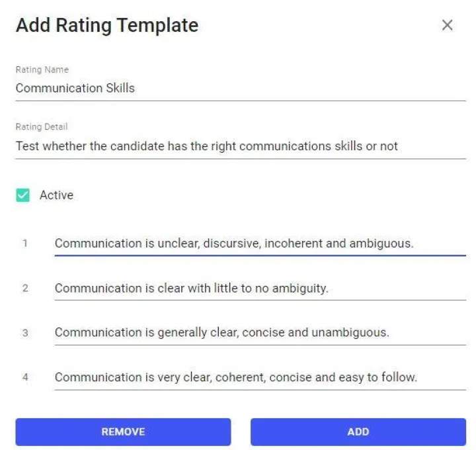Click the ADD button
The width and height of the screenshot is (476, 450).
358,431
